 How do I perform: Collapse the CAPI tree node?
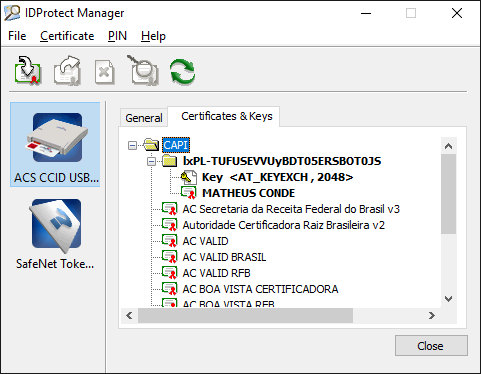pyautogui.click(x=133, y=145)
